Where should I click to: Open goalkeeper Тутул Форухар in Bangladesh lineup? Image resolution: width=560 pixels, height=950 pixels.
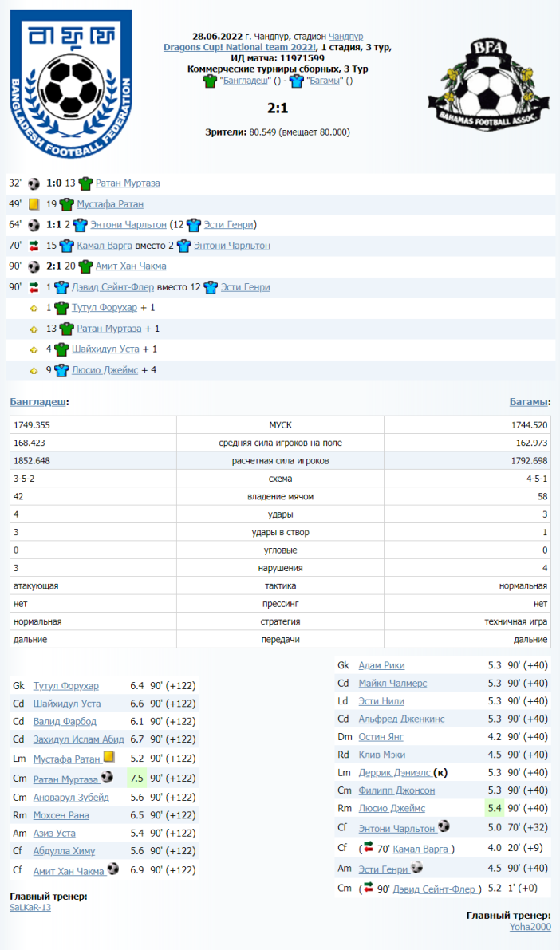pos(66,685)
